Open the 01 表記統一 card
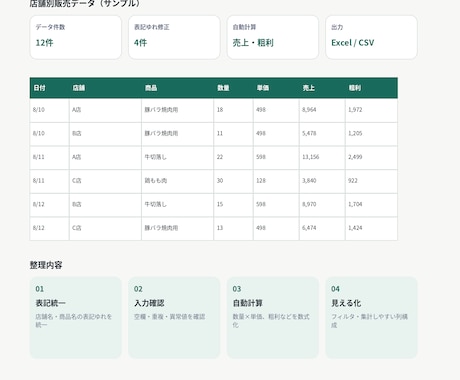 point(76,317)
